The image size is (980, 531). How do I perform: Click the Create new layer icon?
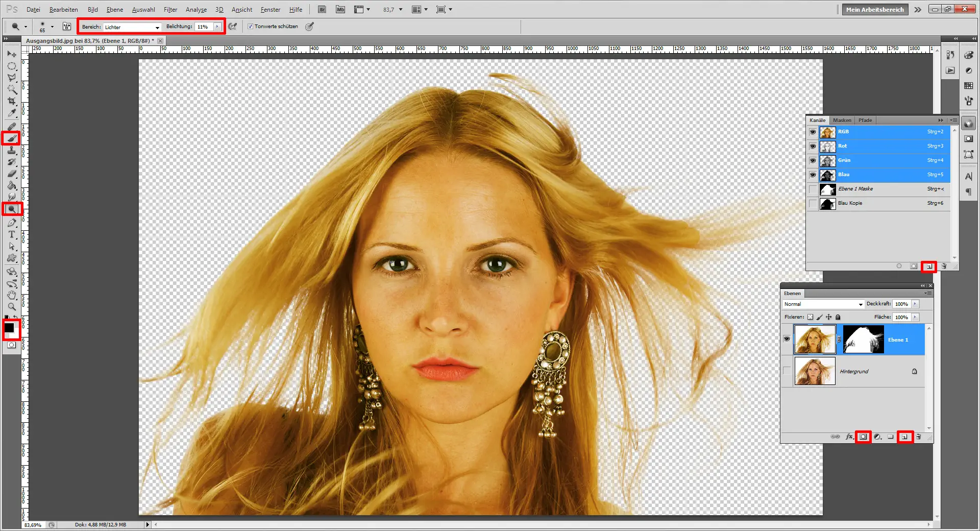(x=905, y=437)
